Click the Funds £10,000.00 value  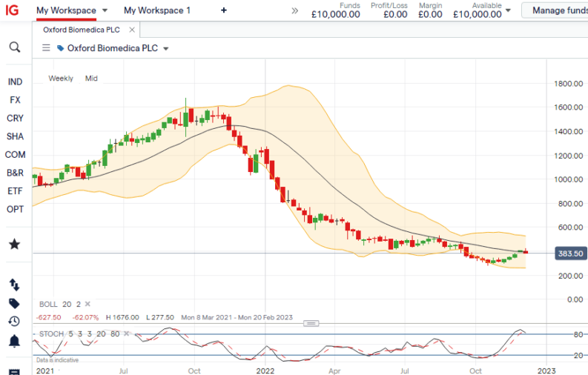pyautogui.click(x=336, y=15)
